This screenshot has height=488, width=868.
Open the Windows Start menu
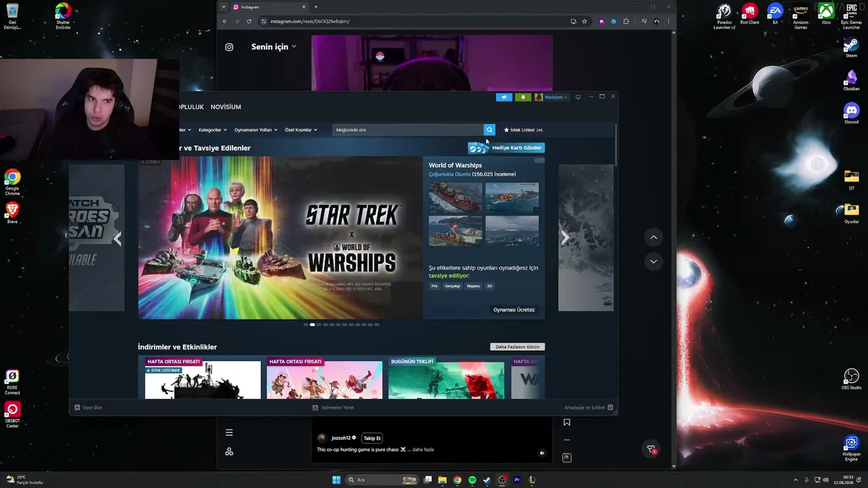[336, 480]
